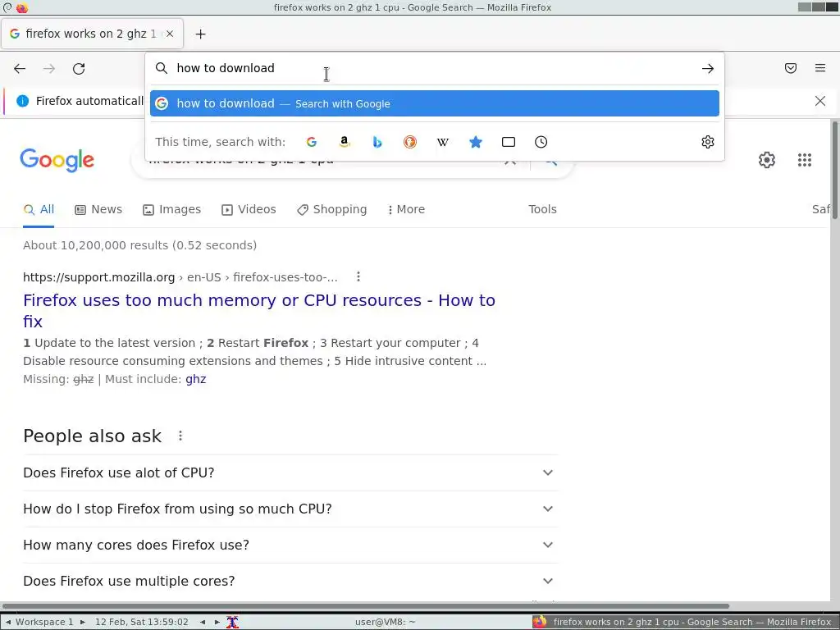
Task: Open Pocket save icon in toolbar
Action: (791, 68)
